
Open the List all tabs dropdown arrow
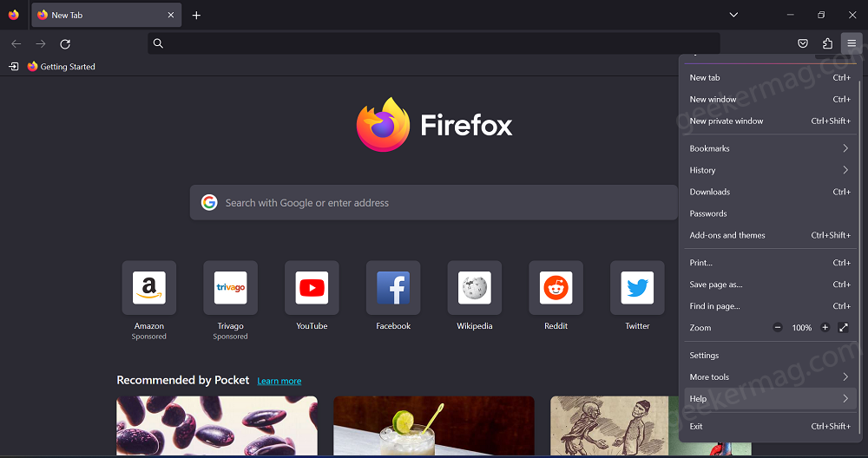733,15
